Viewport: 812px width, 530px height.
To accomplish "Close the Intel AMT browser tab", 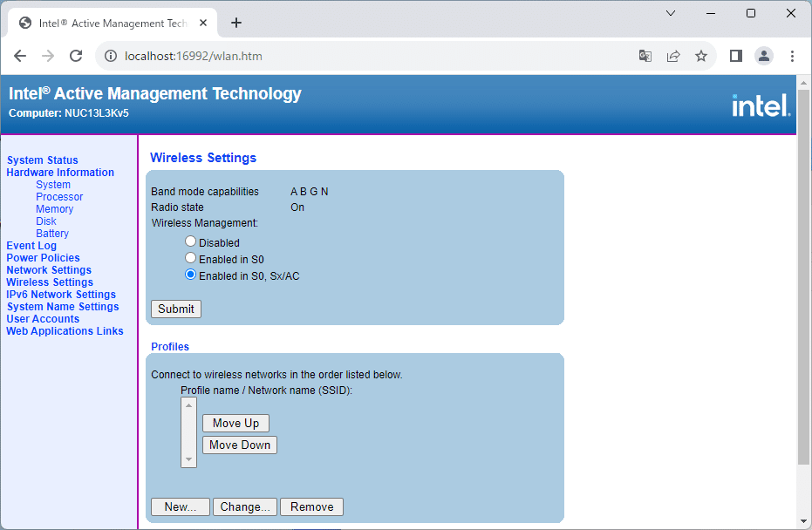I will point(203,23).
